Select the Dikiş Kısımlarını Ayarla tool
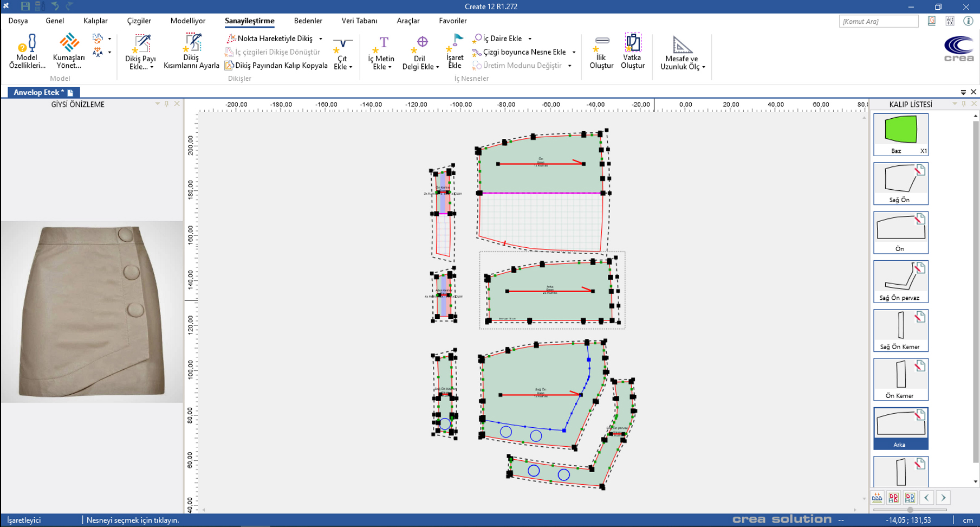Viewport: 980px width, 527px height. (191, 51)
